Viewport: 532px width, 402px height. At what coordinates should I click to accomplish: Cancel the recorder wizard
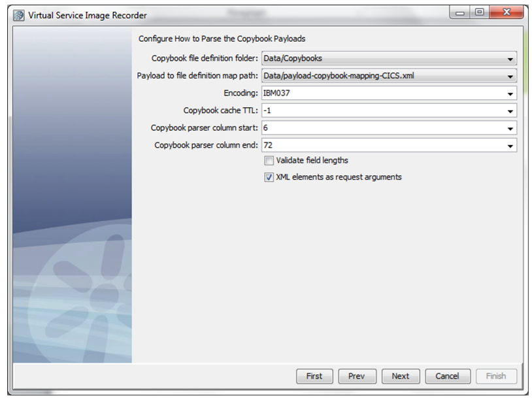447,376
